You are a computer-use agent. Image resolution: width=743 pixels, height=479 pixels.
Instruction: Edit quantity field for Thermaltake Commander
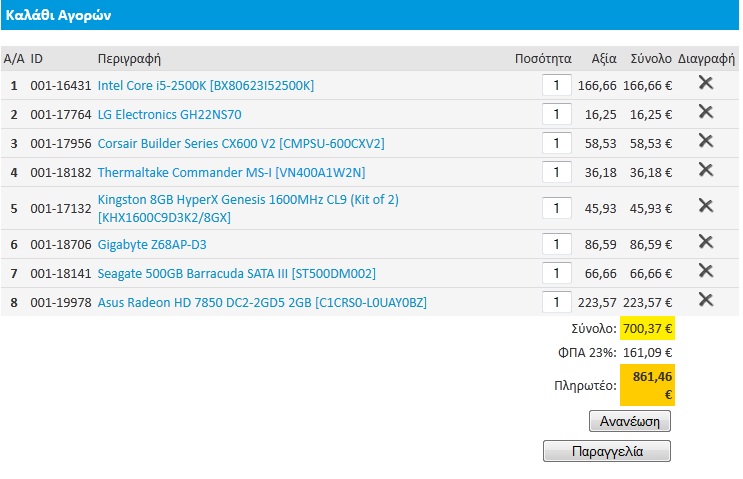click(557, 172)
